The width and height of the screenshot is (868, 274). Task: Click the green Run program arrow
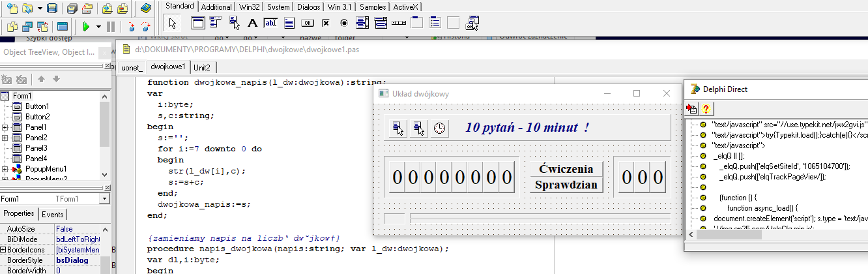click(85, 27)
